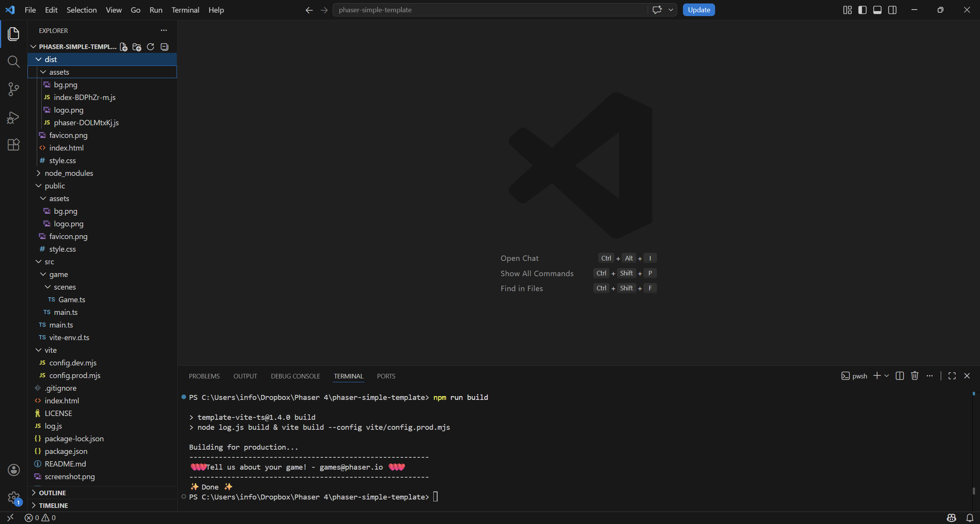Screen dimensions: 980x524
Task: Open Source Control view
Action: click(13, 89)
